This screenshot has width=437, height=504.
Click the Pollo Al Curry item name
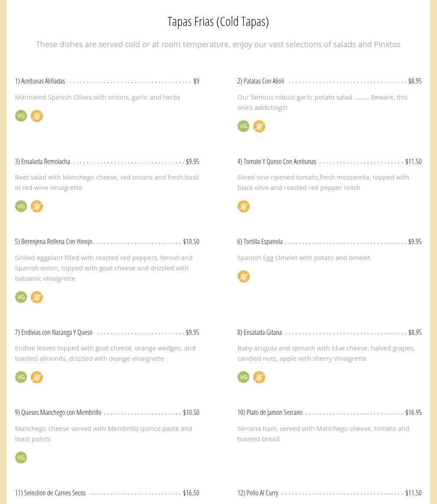coord(257,493)
